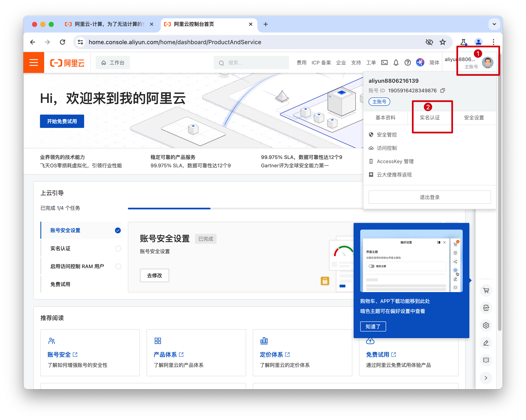Image resolution: width=526 pixels, height=420 pixels.
Task: Open the Chrome three-dot menu
Action: tap(493, 42)
